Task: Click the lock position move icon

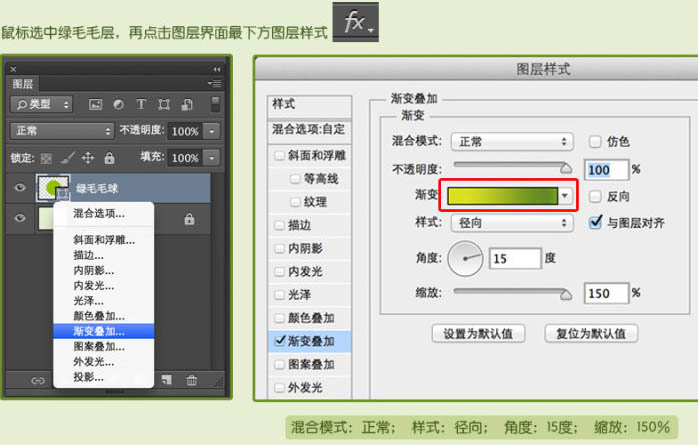Action: tap(88, 158)
